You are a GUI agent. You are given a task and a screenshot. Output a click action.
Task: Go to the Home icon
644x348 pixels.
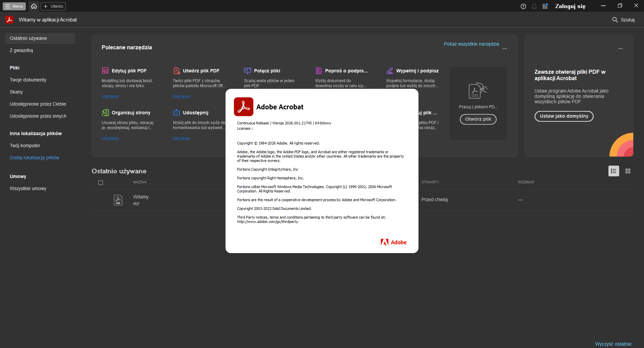click(34, 6)
